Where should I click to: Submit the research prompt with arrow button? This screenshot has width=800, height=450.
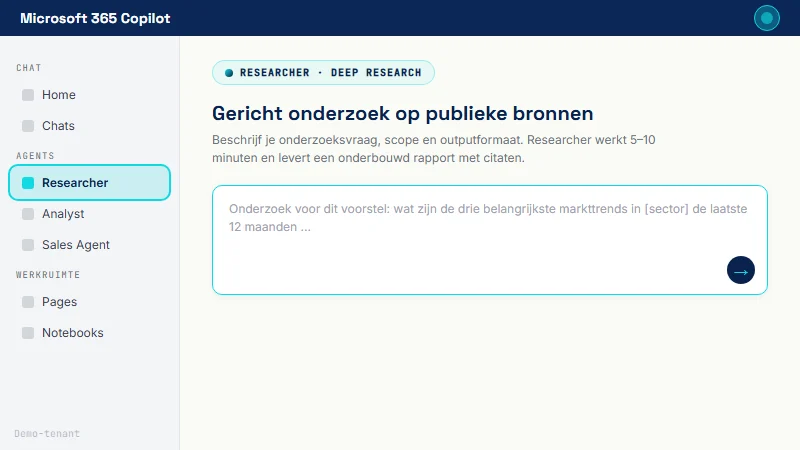click(x=740, y=270)
